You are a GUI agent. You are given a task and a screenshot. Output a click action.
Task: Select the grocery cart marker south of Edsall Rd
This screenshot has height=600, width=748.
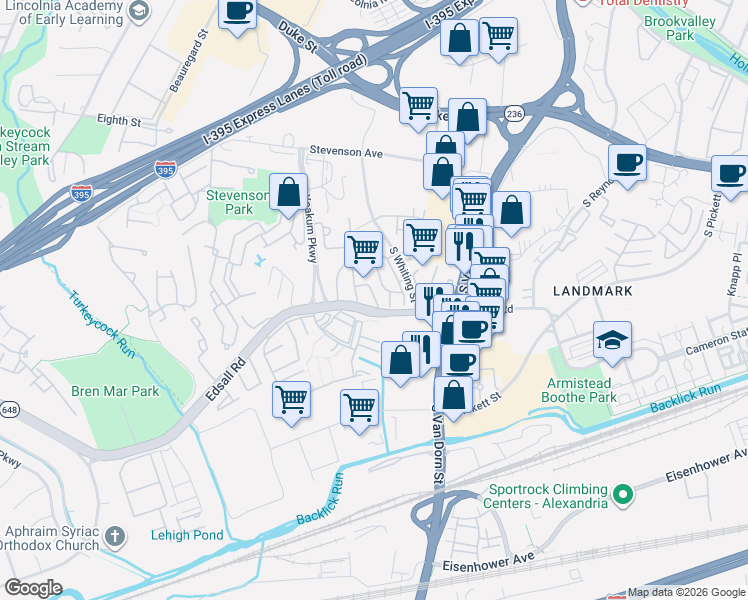(x=291, y=401)
